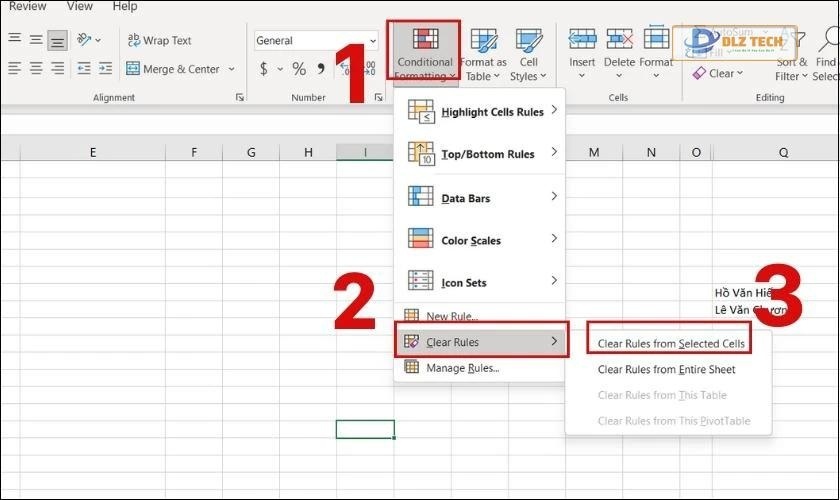Expand the Highlight Cells Rules submenu

[482, 112]
